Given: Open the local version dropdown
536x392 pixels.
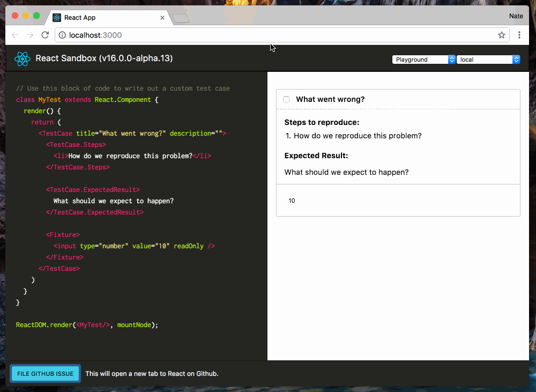Looking at the screenshot, I should (488, 60).
